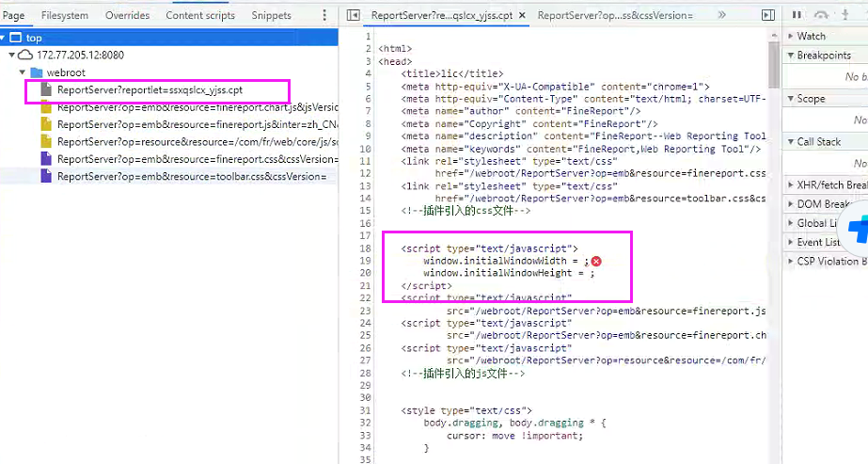Select the 172.77.205.12:8080 cloud icon

click(25, 55)
